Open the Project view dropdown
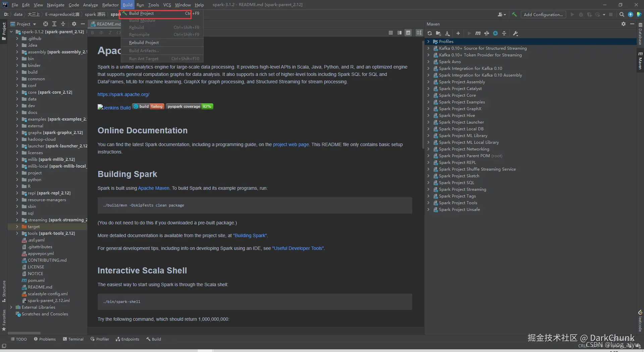The image size is (644, 352). click(23, 24)
